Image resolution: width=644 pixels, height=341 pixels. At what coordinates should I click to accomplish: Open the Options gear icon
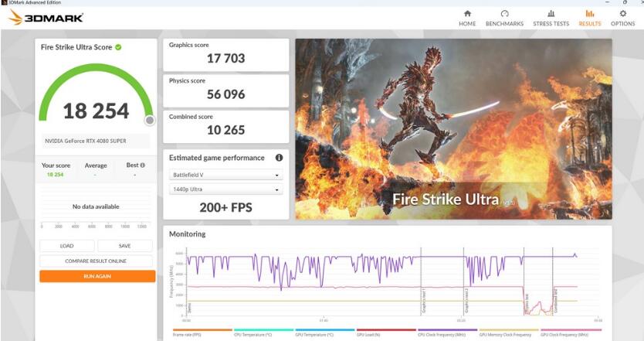[622, 14]
